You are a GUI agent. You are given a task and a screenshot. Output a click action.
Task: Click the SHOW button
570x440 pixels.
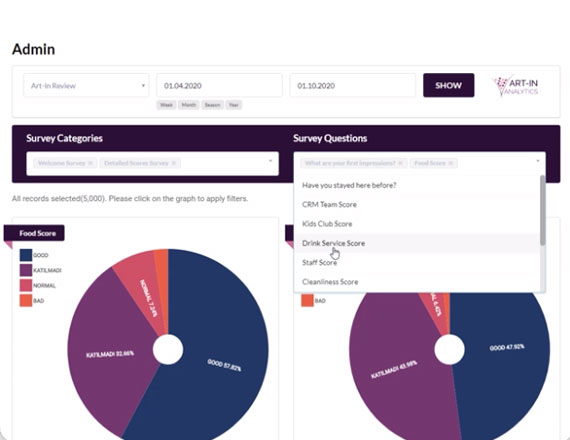click(x=449, y=85)
